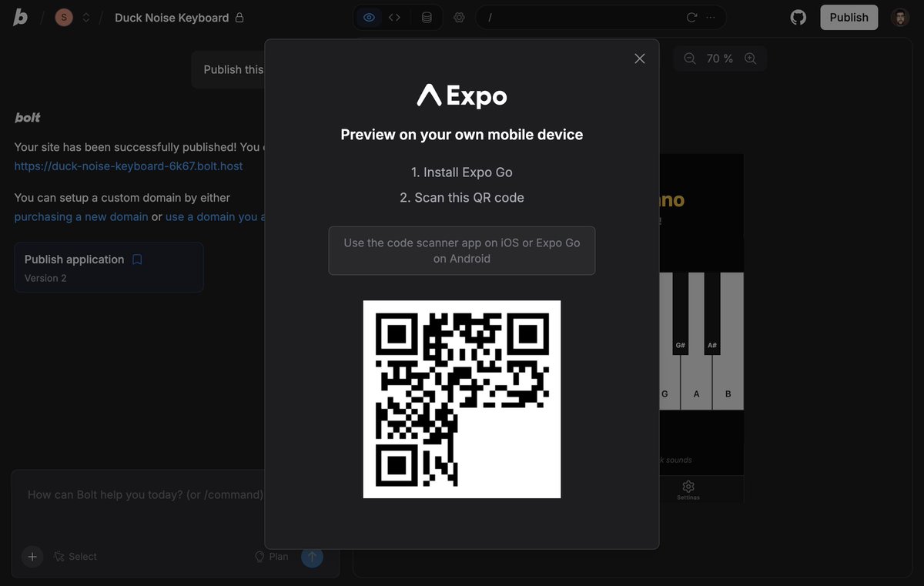
Task: Open the GitHub icon
Action: (798, 17)
